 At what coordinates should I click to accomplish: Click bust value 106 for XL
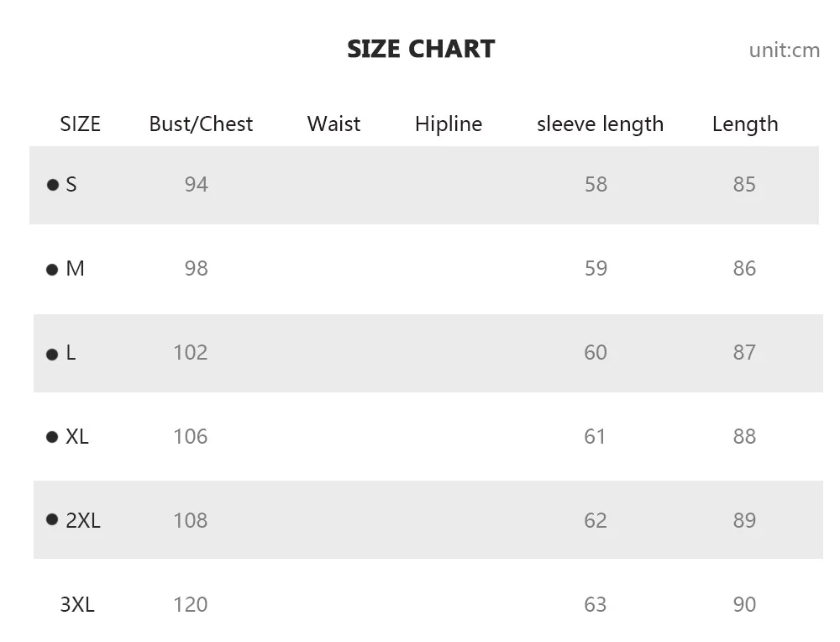click(190, 437)
